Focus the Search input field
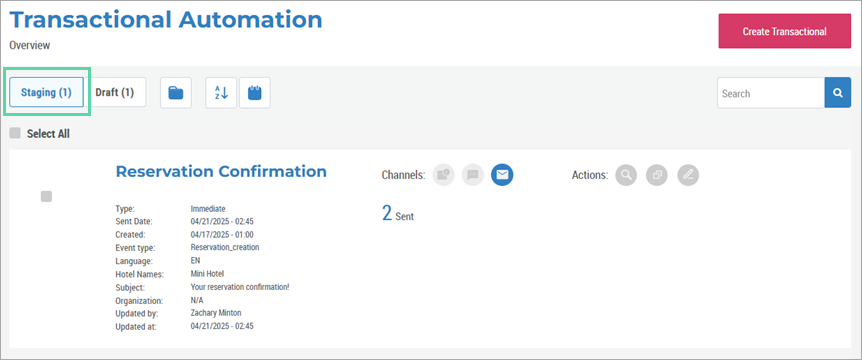Screen dimensions: 862x360 point(771,93)
